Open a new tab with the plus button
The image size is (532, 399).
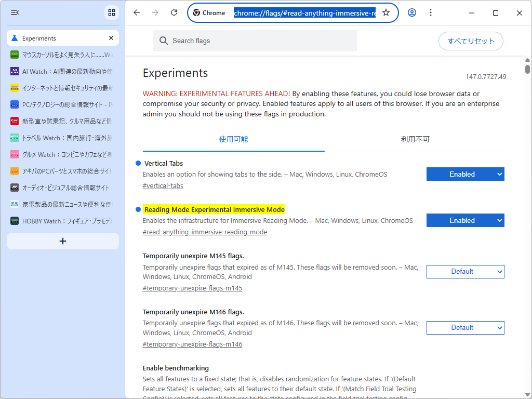pyautogui.click(x=62, y=241)
